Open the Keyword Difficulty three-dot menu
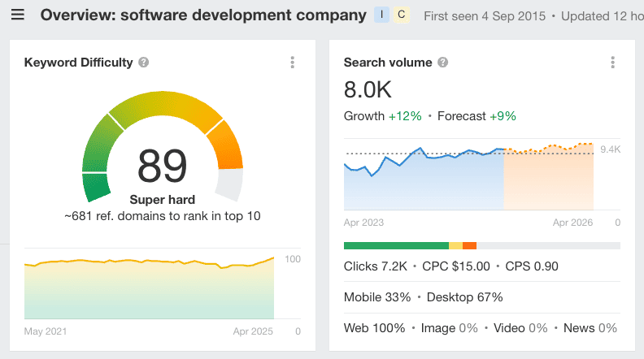The width and height of the screenshot is (644, 359). pyautogui.click(x=292, y=63)
